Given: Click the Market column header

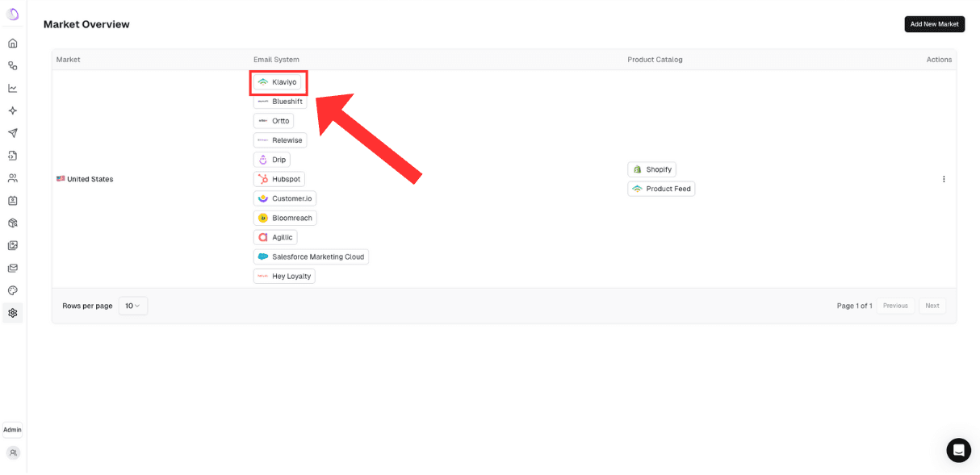Looking at the screenshot, I should [68, 60].
